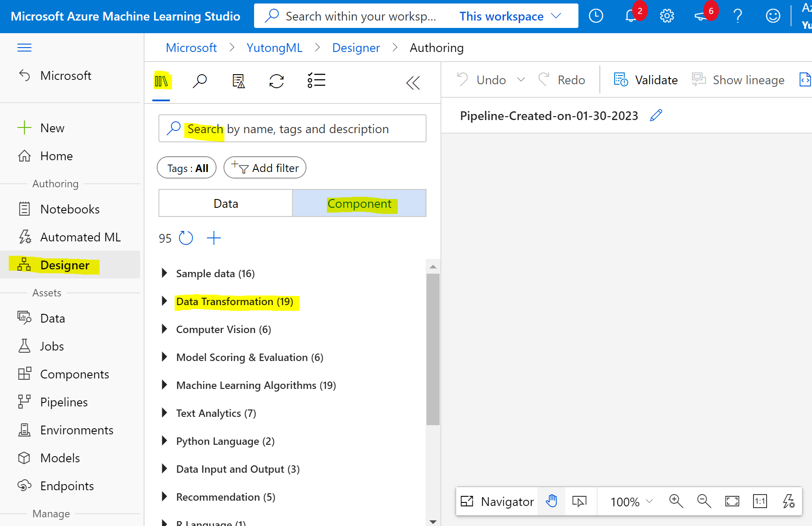Viewport: 812px width, 526px height.
Task: Switch to the Data tab
Action: [x=226, y=203]
